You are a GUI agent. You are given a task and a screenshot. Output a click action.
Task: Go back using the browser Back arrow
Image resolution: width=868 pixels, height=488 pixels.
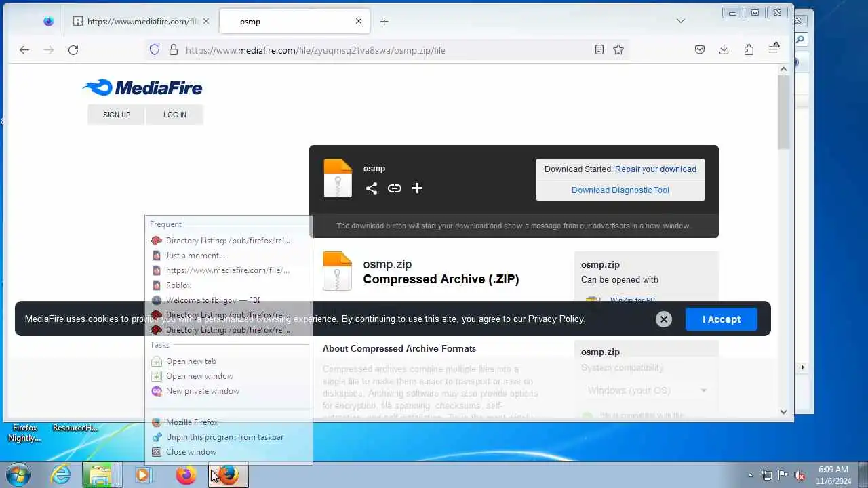pos(24,49)
